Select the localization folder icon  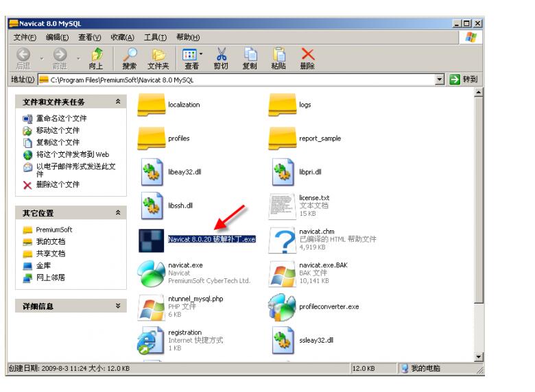pos(151,105)
